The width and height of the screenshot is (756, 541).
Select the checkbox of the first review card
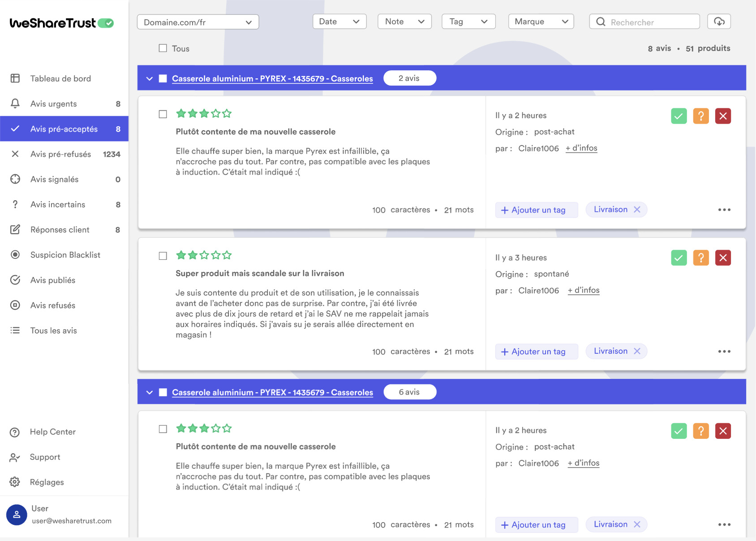click(163, 114)
